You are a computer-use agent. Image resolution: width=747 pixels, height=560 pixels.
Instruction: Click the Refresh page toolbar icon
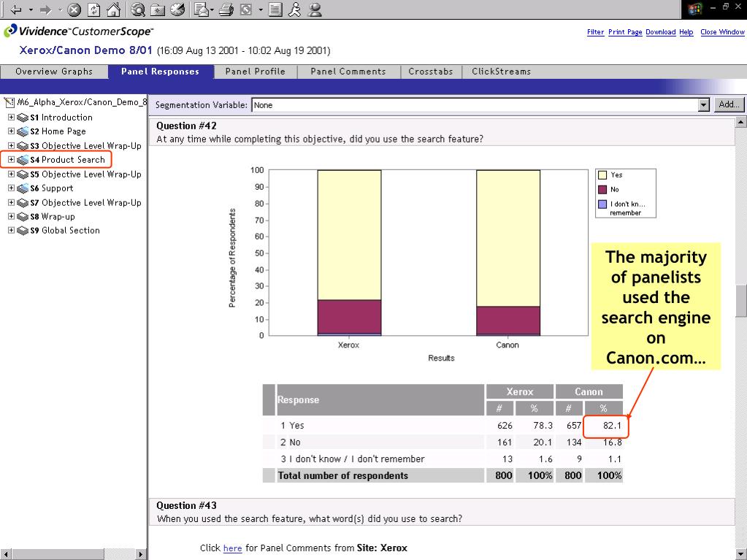click(x=94, y=9)
